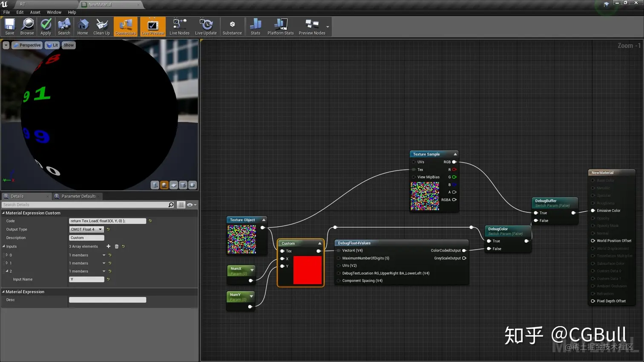Expand Inputs element 0
This screenshot has width=644, height=362.
(6, 255)
